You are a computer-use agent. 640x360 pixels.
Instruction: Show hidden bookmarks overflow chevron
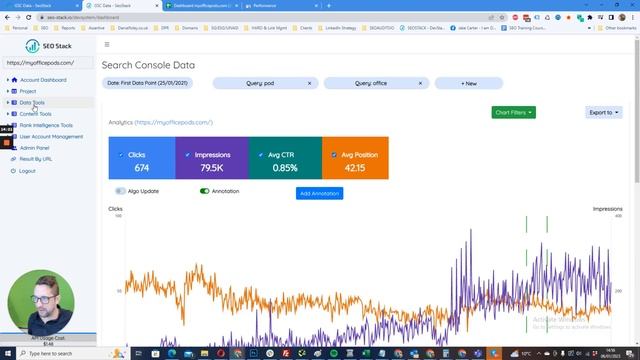589,28
